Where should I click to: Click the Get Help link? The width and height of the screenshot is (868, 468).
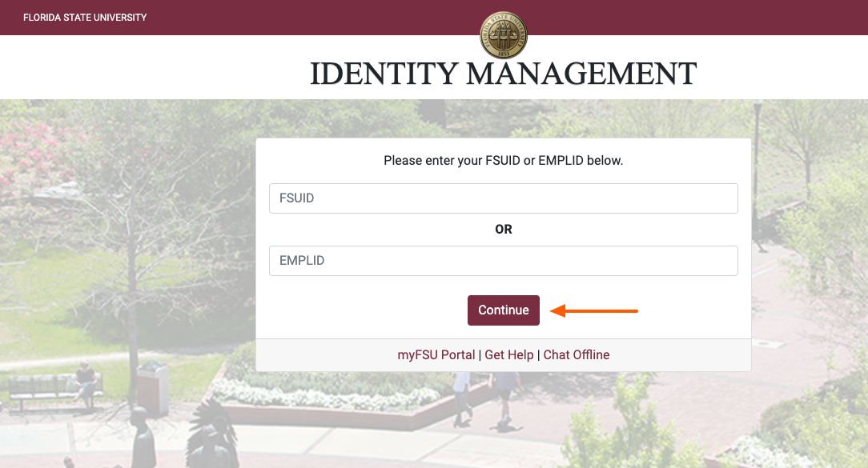[x=509, y=354]
